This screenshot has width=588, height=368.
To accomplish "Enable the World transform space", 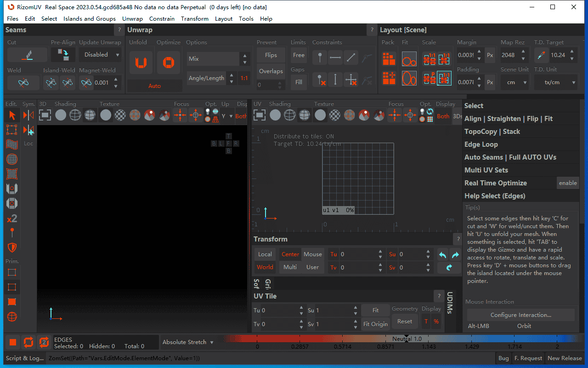I will (x=265, y=267).
